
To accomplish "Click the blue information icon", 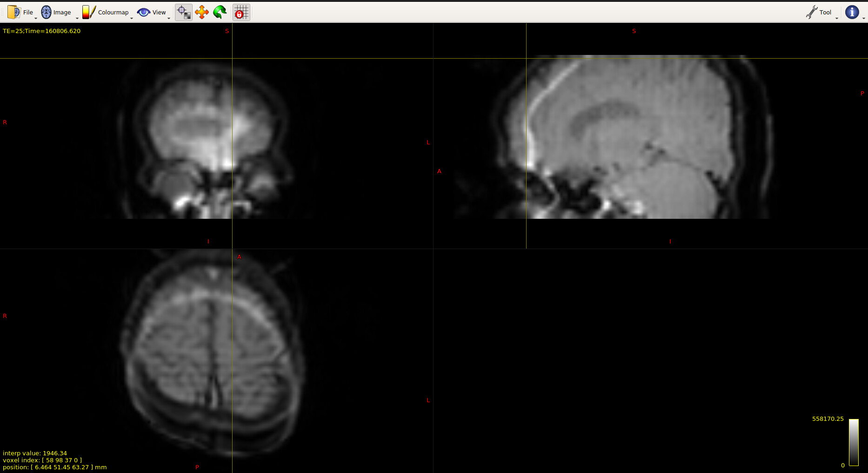I will click(x=852, y=12).
